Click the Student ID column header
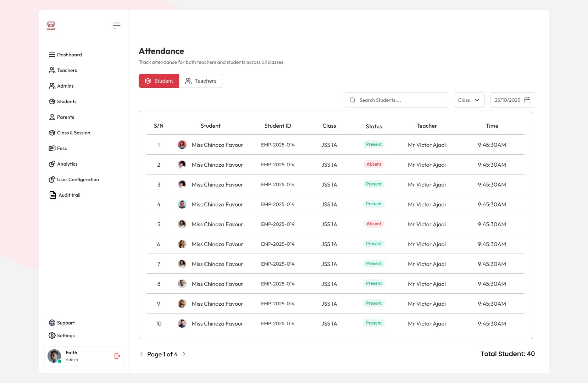Viewport: 588px width, 383px height. [278, 126]
